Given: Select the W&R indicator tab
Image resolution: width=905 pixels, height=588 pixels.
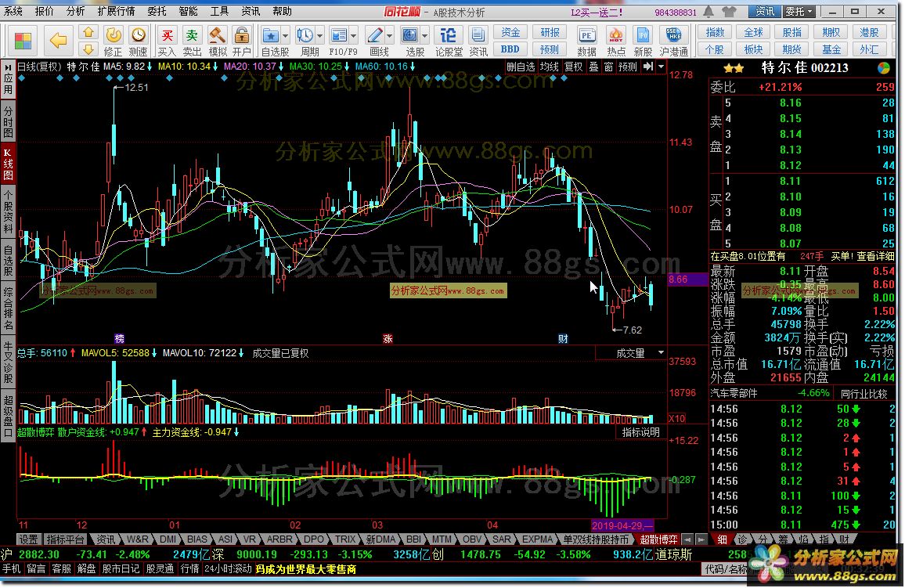Looking at the screenshot, I should coord(137,539).
